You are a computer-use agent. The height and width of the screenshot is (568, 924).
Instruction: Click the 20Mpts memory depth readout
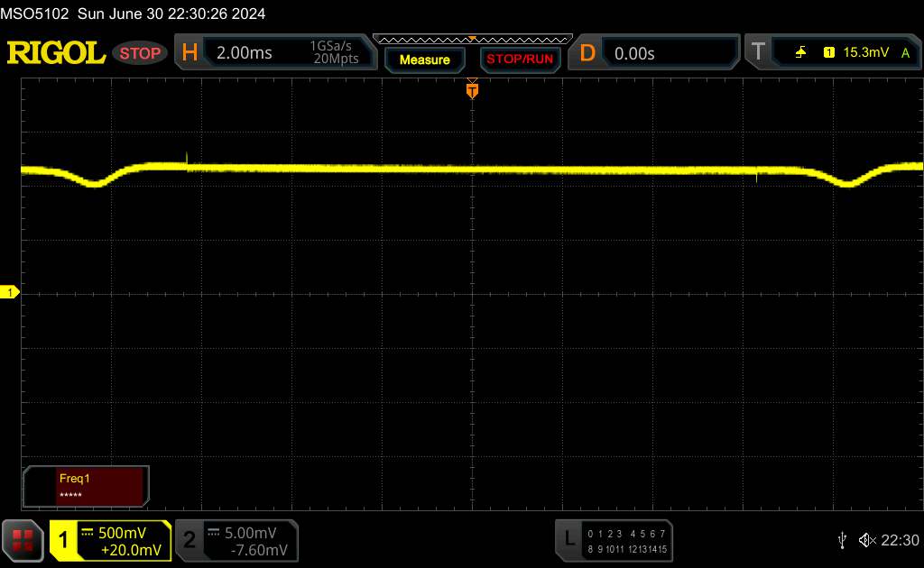point(336,59)
